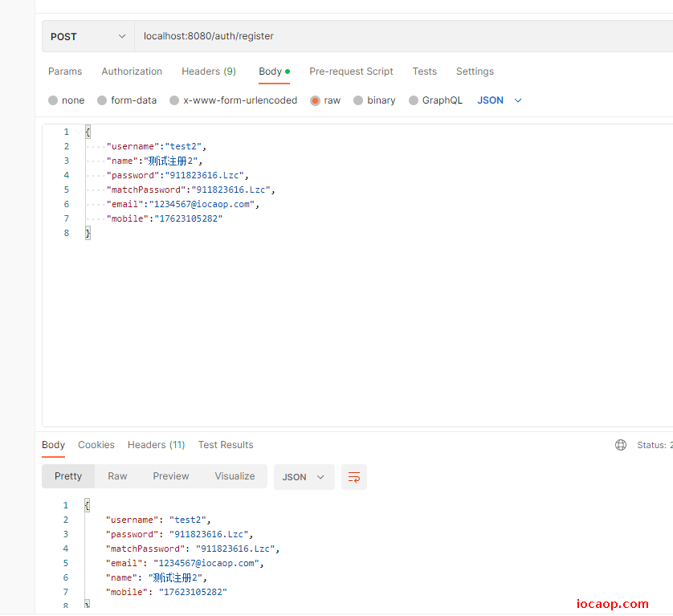Switch response view to Pretty
The width and height of the screenshot is (673, 616).
[x=68, y=476]
